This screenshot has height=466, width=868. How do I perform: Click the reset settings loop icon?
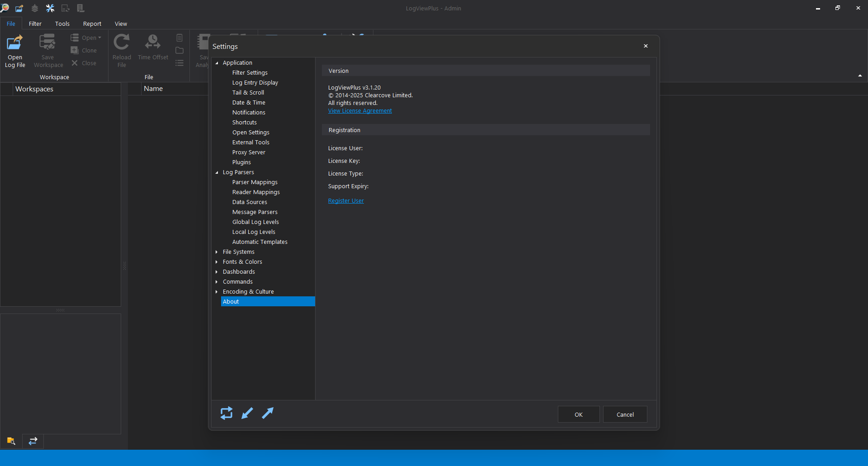coord(226,413)
